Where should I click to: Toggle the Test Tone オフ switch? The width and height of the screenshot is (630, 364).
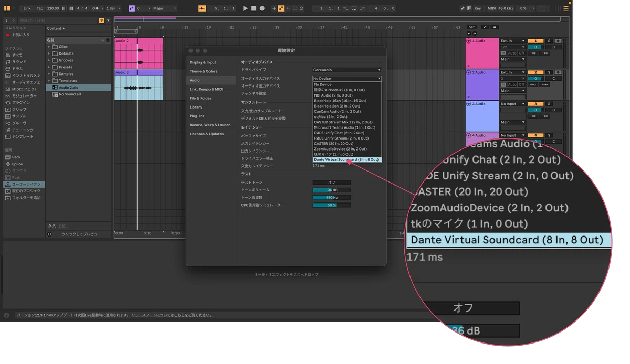332,183
